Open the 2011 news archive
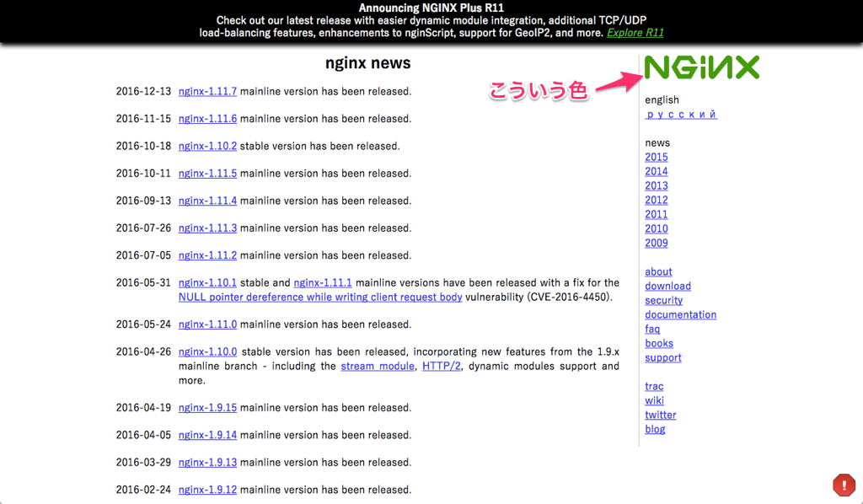This screenshot has width=863, height=504. (x=657, y=215)
